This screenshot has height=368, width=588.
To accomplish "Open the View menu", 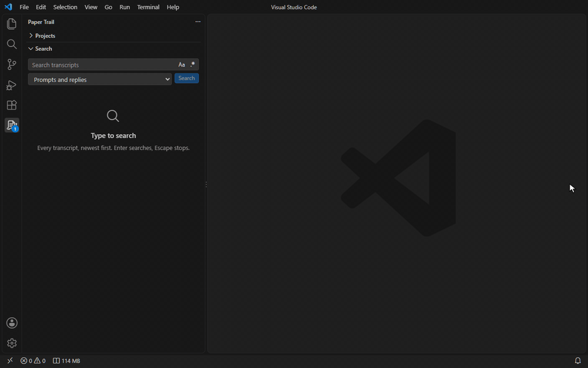I will (x=91, y=7).
